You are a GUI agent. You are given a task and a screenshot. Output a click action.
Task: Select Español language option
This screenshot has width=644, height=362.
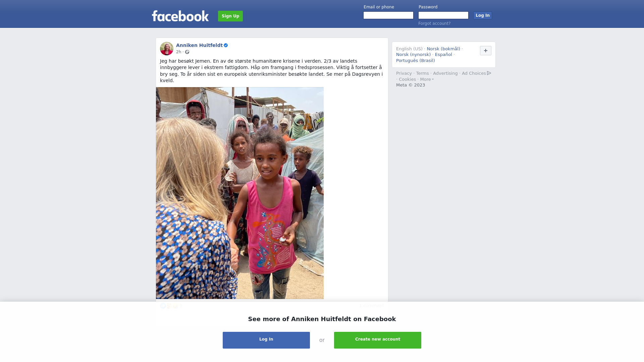click(443, 55)
